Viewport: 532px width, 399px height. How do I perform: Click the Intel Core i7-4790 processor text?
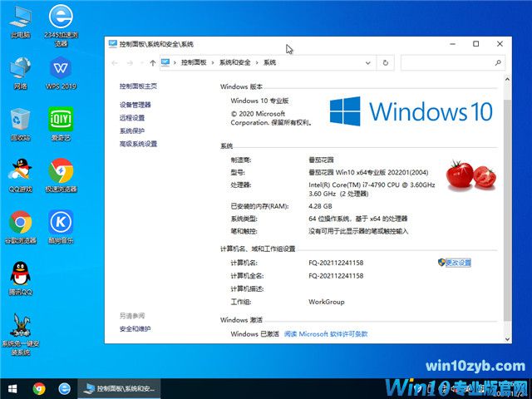372,190
